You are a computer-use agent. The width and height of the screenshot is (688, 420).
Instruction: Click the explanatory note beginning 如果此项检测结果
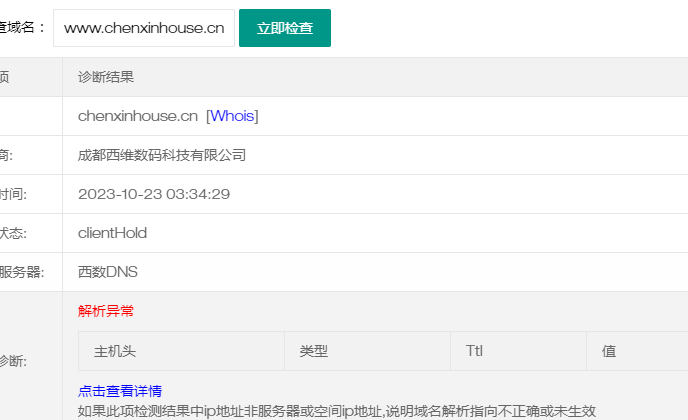336,410
